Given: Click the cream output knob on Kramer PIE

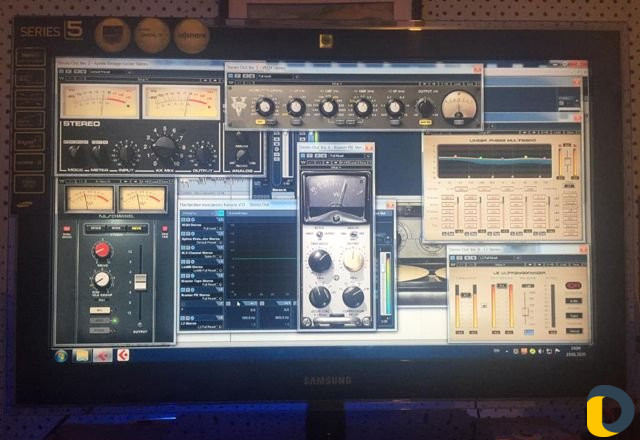Looking at the screenshot, I should click(353, 261).
